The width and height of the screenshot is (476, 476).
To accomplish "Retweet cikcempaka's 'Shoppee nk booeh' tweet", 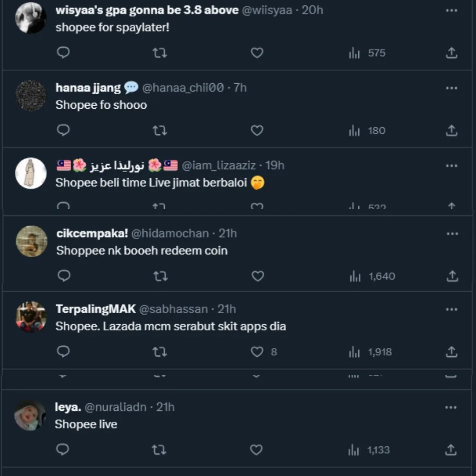I will (160, 276).
